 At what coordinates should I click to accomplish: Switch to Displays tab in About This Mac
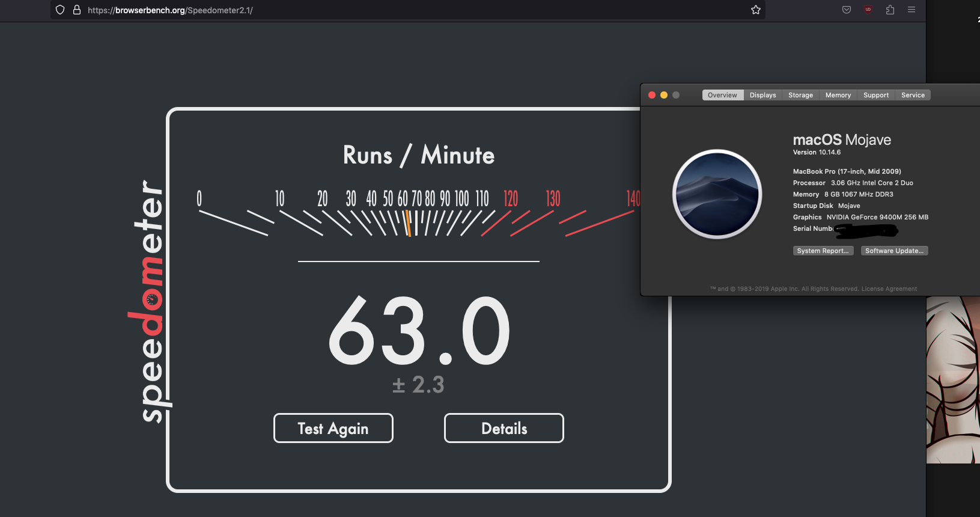pos(763,95)
